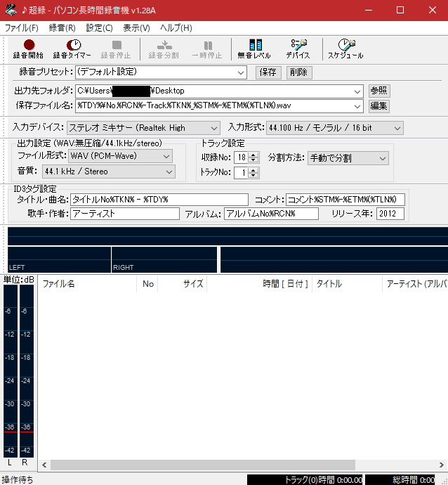This screenshot has height=485, width=448.
Task: Click the RIGHT channel waveform panel
Action: (164, 260)
